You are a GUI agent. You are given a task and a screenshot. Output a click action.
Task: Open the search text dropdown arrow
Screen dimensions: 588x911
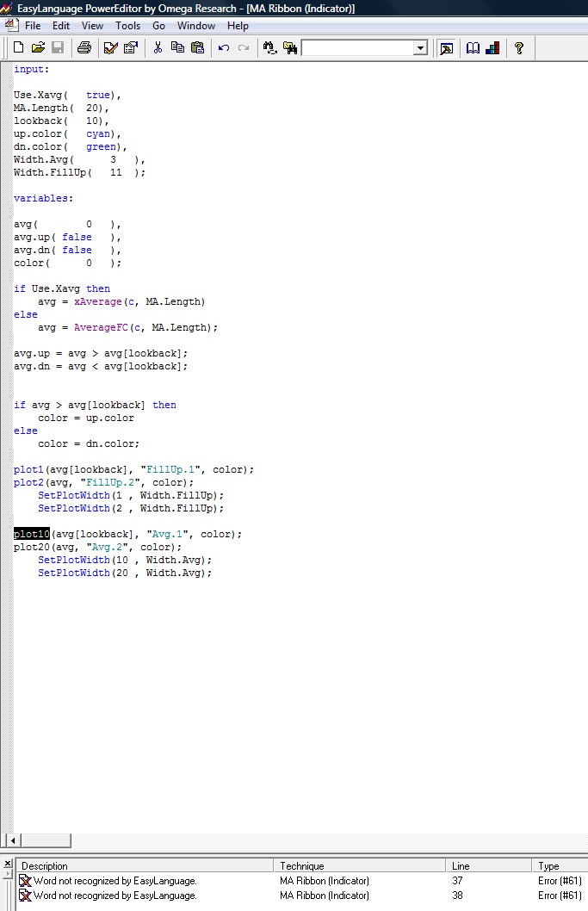click(421, 48)
